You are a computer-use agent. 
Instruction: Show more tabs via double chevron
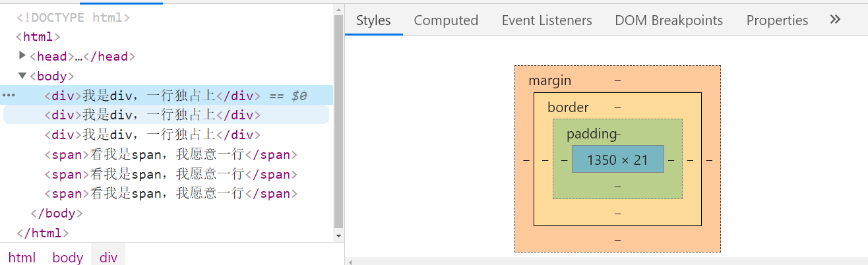[835, 20]
